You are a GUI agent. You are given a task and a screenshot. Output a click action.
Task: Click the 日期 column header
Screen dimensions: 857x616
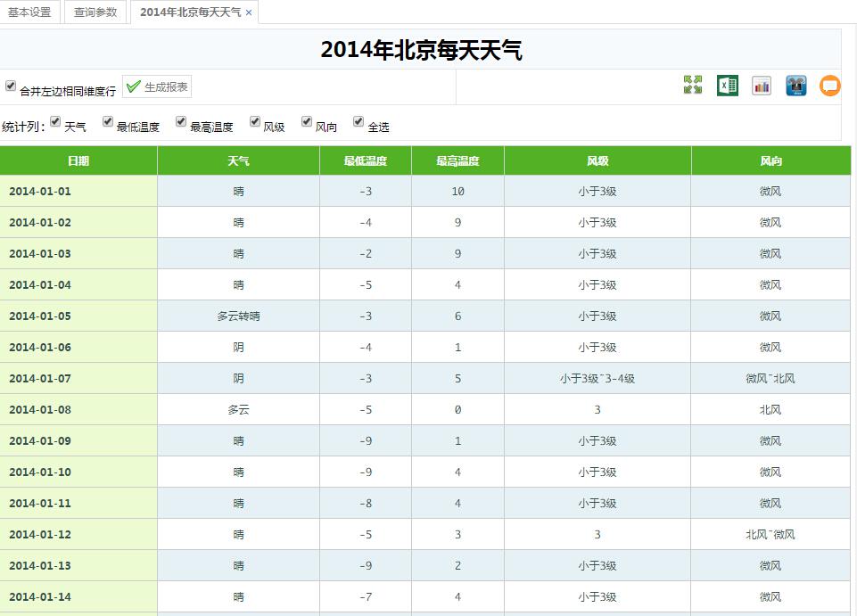tap(78, 161)
